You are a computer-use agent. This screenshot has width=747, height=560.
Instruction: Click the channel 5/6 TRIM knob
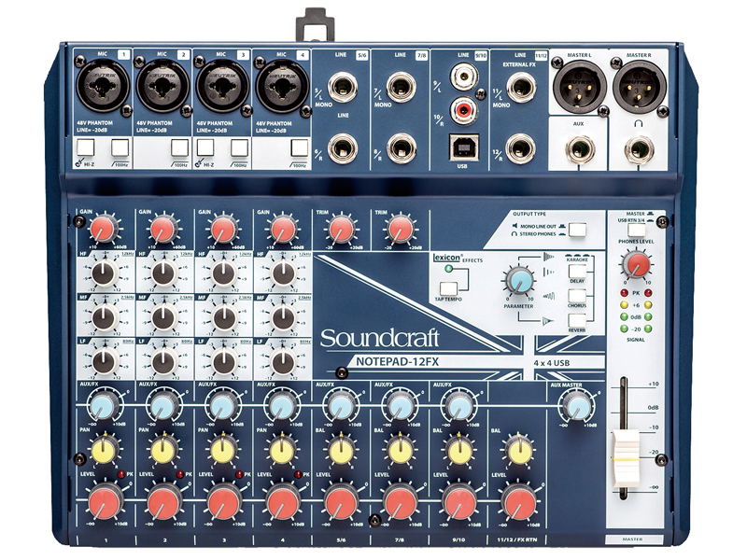coord(341,228)
